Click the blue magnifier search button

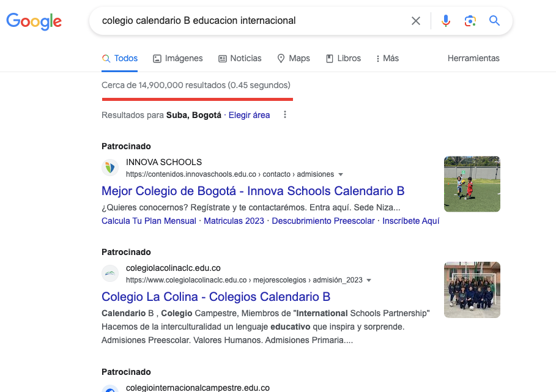[494, 21]
